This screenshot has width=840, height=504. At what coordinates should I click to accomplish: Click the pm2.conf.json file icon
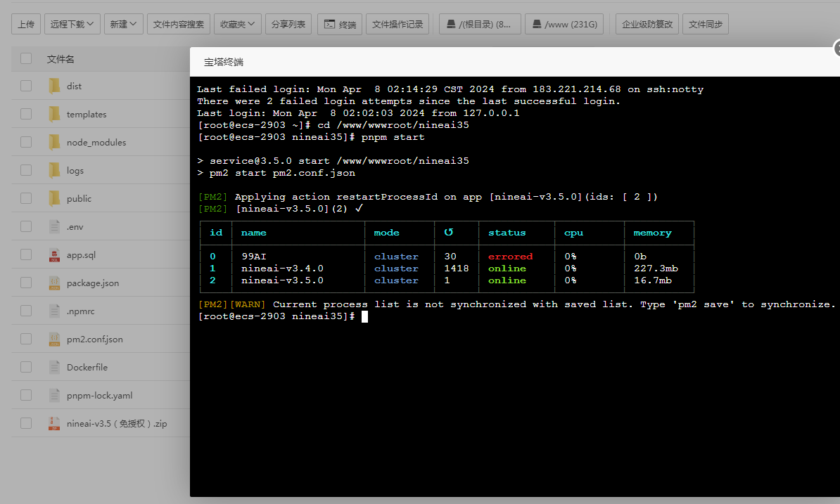pyautogui.click(x=54, y=339)
